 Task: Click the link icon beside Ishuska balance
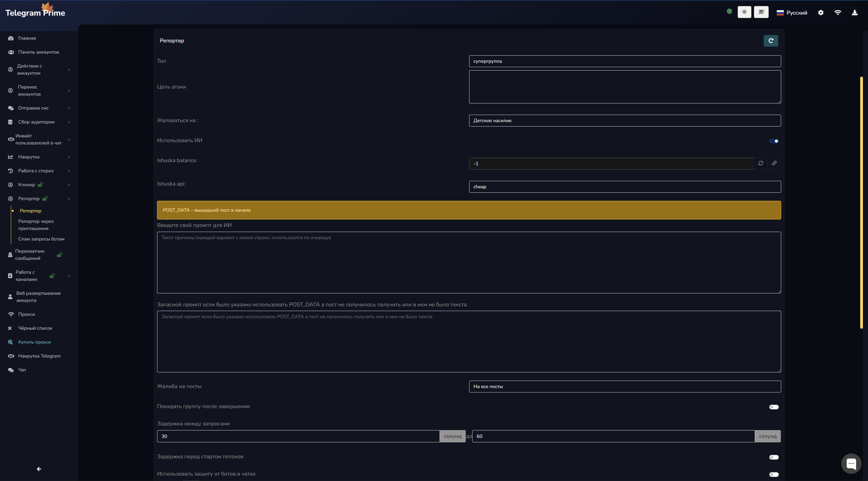coord(774,163)
